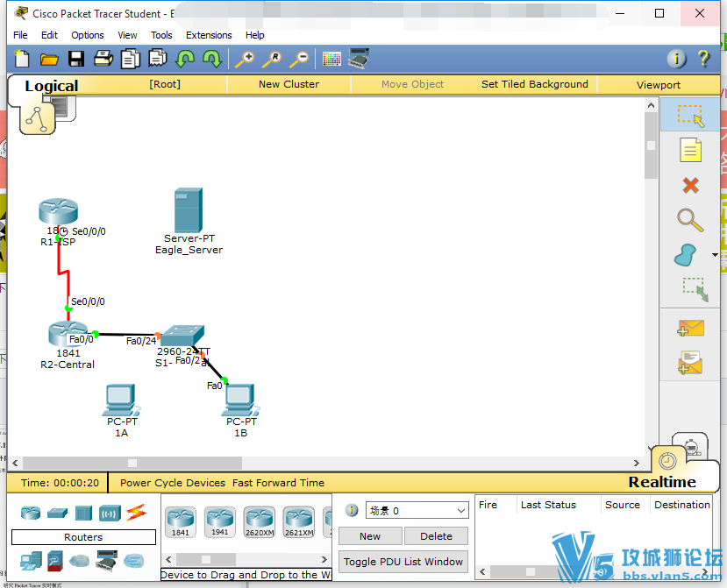Print with the printer toolbar icon
The width and height of the screenshot is (727, 588).
pyautogui.click(x=103, y=59)
